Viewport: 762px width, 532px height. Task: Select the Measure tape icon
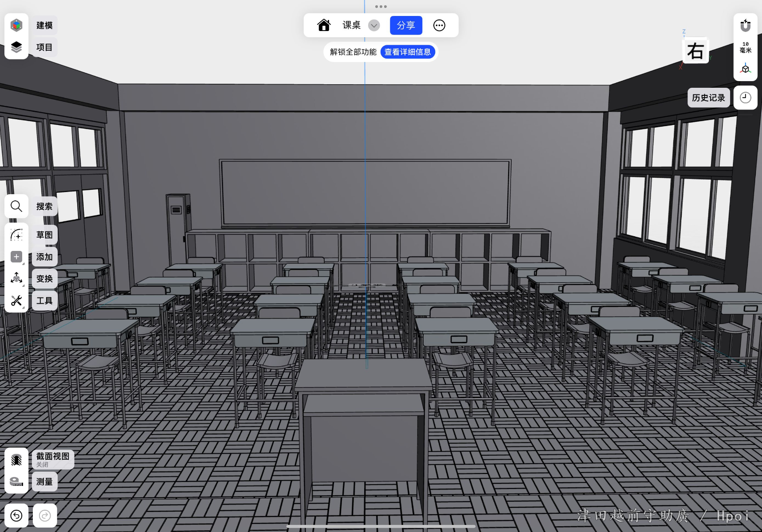click(x=16, y=481)
